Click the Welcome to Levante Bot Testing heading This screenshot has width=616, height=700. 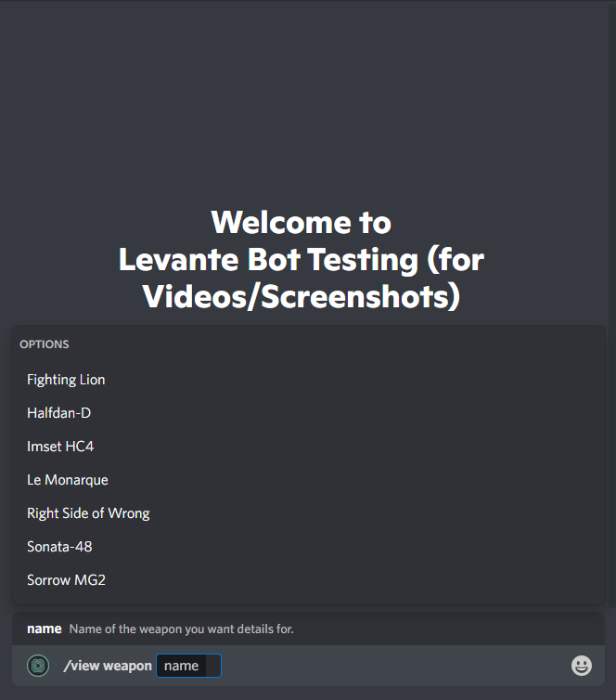click(x=302, y=259)
